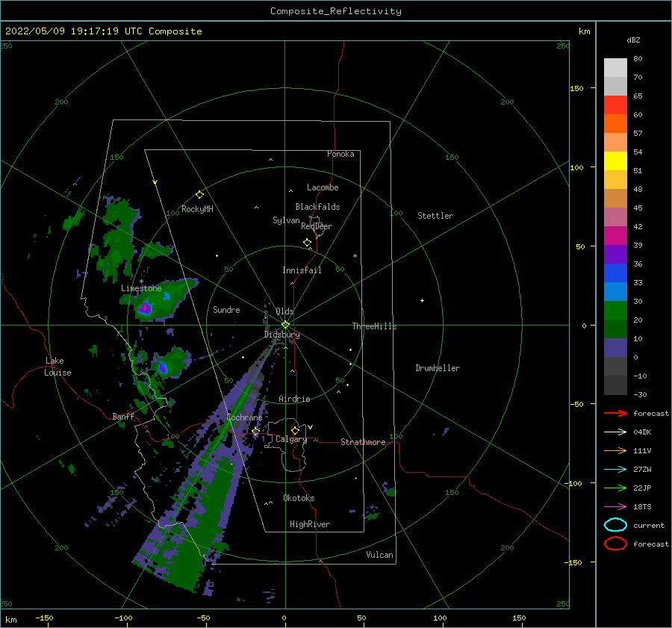Click the yellow diamond marker near RockyMH

pyautogui.click(x=199, y=195)
